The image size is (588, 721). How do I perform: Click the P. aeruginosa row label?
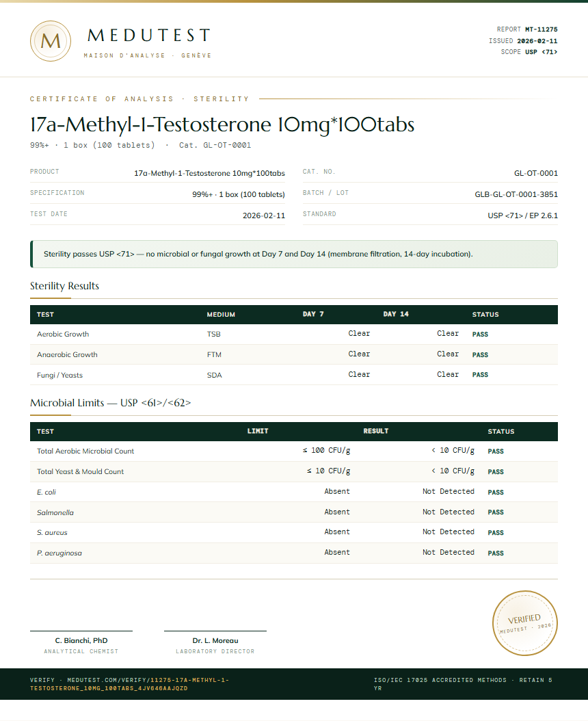point(59,553)
